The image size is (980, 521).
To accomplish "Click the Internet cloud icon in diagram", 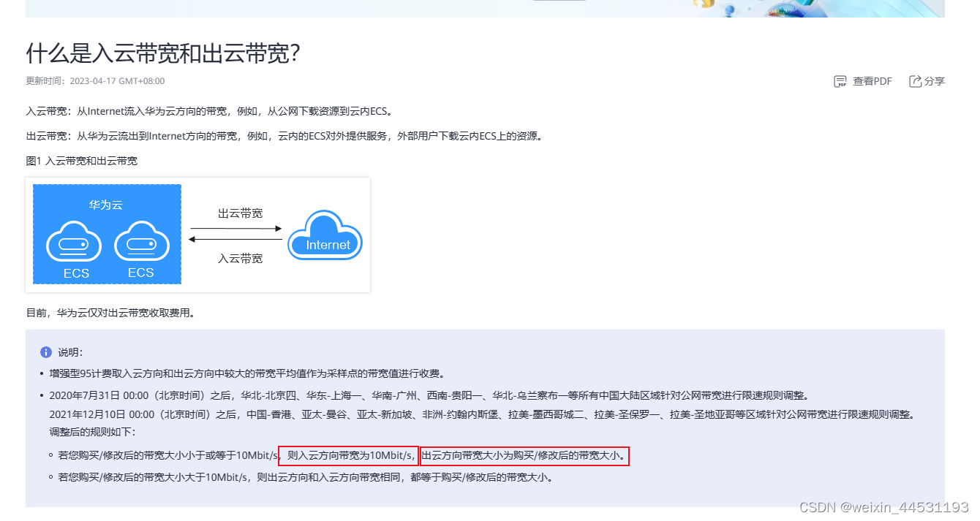I will click(x=325, y=235).
